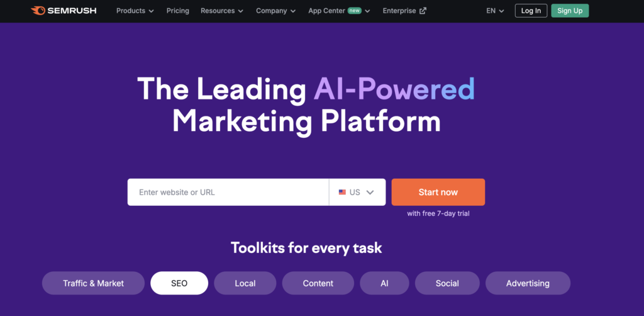The height and width of the screenshot is (316, 644).
Task: Click the external link icon beside Enterprise
Action: click(423, 11)
